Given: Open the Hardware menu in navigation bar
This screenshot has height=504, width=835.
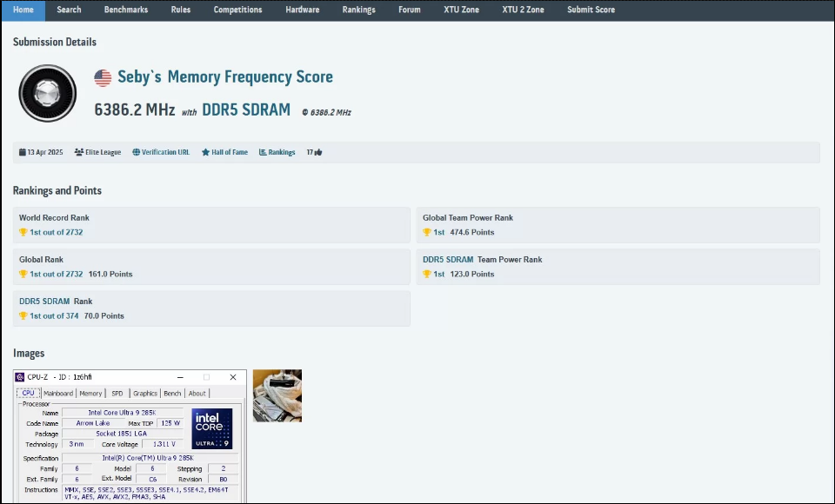Looking at the screenshot, I should [302, 10].
